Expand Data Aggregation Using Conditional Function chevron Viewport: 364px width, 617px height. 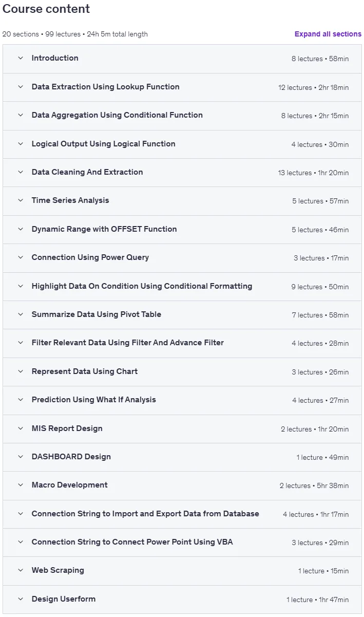point(21,115)
